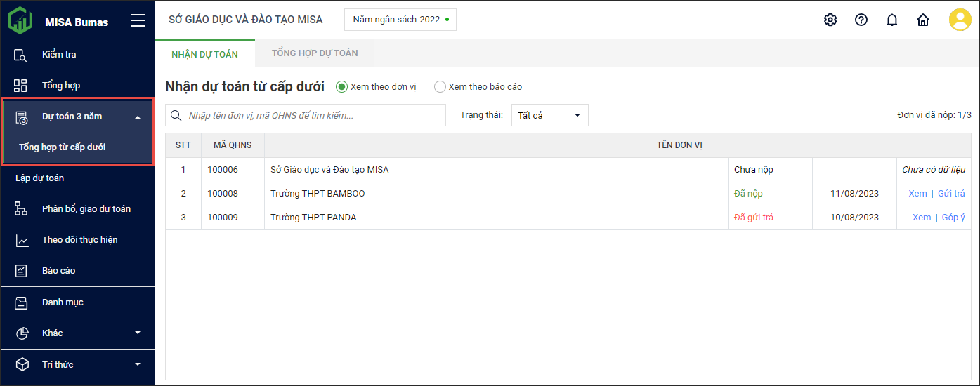This screenshot has height=386, width=980.
Task: Go to the home icon
Action: pyautogui.click(x=923, y=20)
